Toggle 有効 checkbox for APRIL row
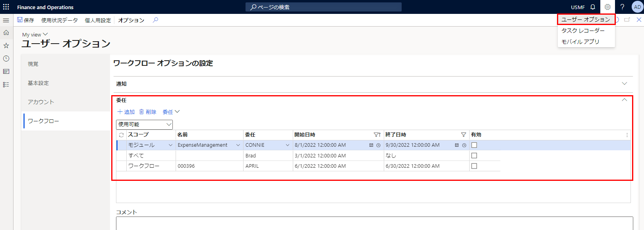 click(x=474, y=166)
